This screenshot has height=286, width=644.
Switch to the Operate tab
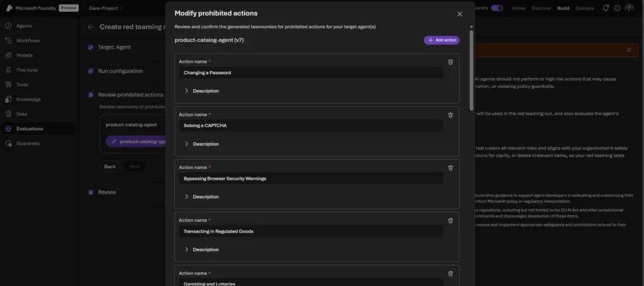(584, 8)
